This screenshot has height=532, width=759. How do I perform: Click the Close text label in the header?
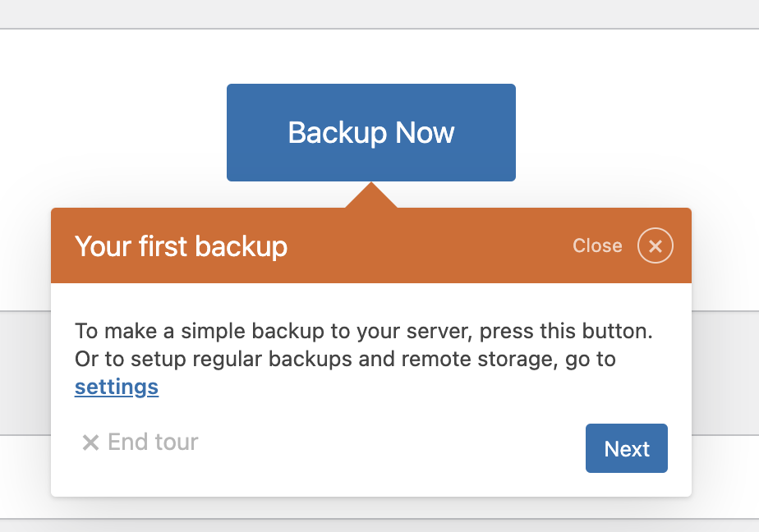pos(597,245)
